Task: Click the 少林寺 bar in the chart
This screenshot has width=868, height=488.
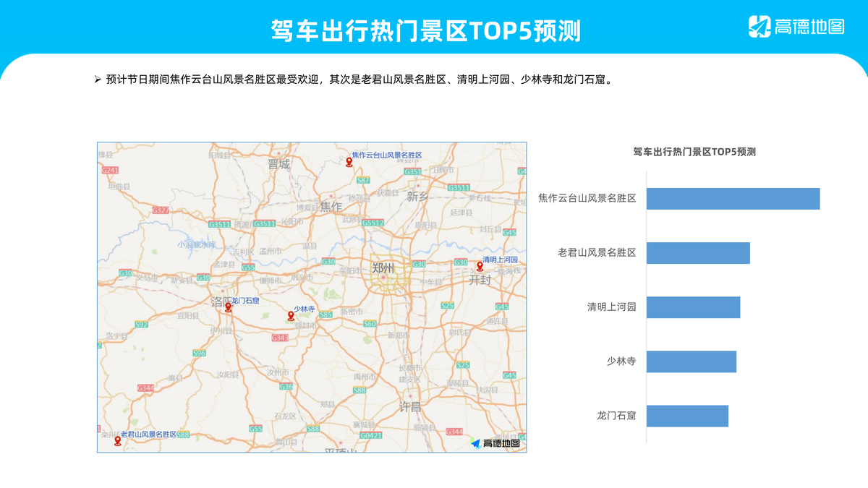Action: 692,361
